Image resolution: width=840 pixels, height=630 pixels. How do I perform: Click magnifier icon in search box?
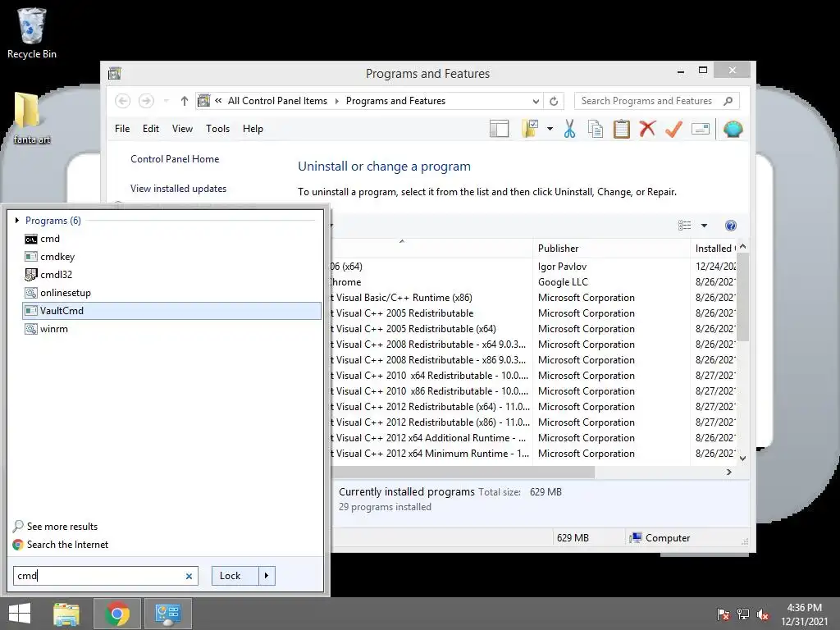tap(728, 101)
